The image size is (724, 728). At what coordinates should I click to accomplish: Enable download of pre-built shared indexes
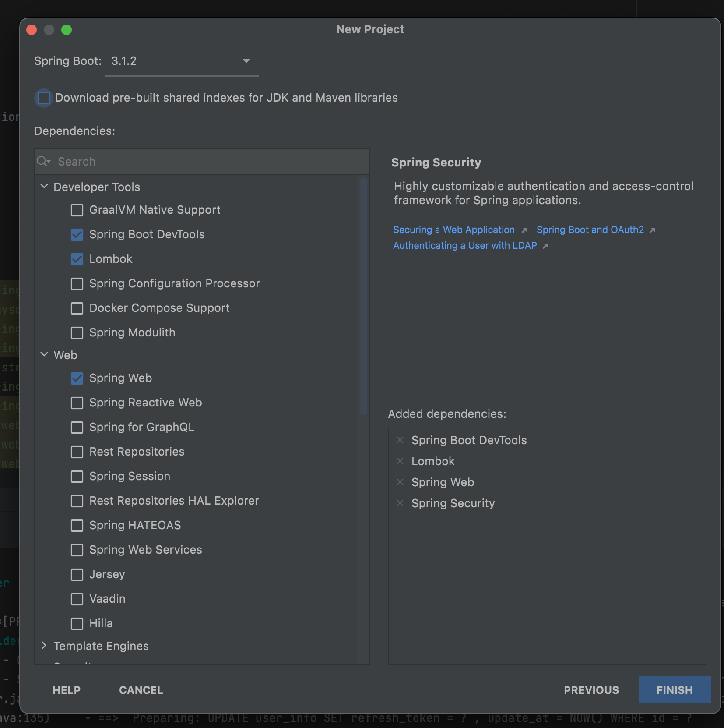tap(44, 98)
